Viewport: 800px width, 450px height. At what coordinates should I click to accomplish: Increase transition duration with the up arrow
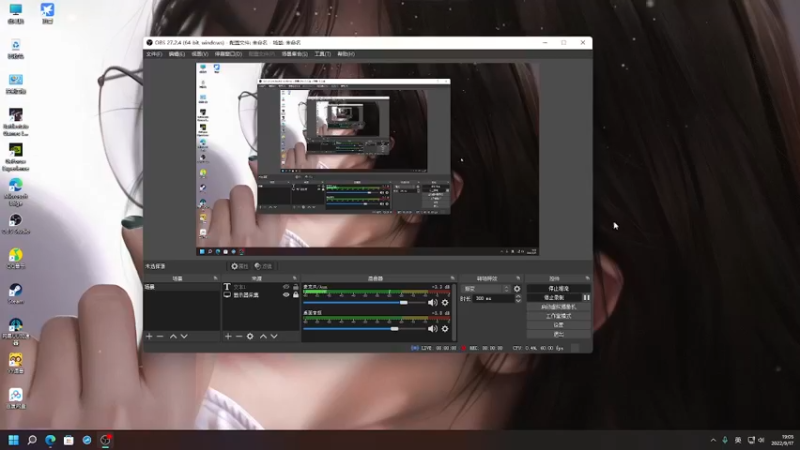point(518,296)
